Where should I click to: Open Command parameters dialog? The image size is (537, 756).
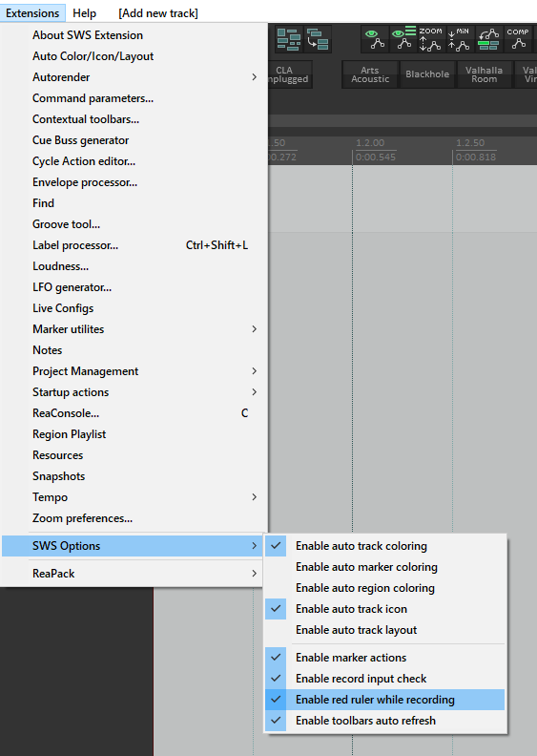(x=133, y=98)
